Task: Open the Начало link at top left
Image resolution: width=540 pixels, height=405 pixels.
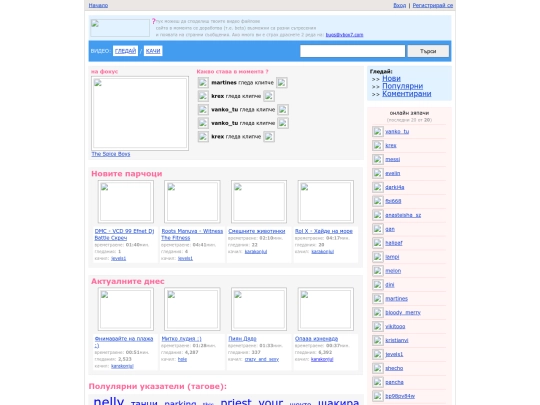Action: point(98,5)
